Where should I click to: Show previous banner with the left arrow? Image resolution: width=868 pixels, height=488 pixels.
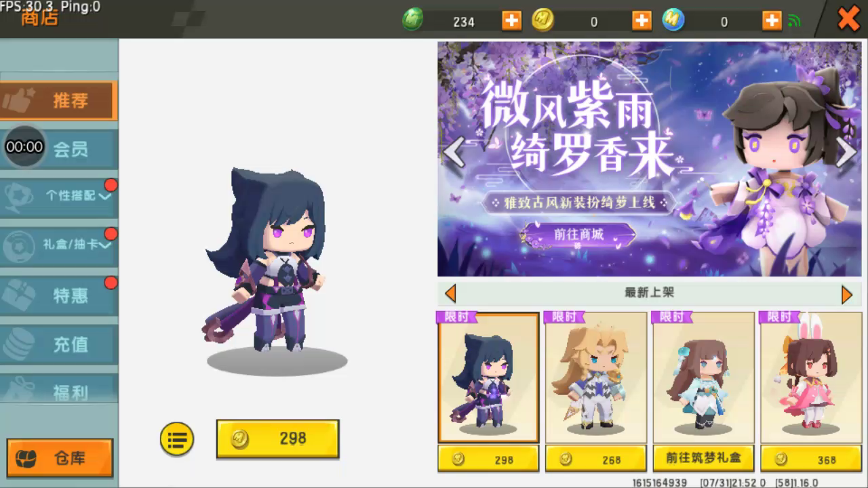click(x=454, y=152)
